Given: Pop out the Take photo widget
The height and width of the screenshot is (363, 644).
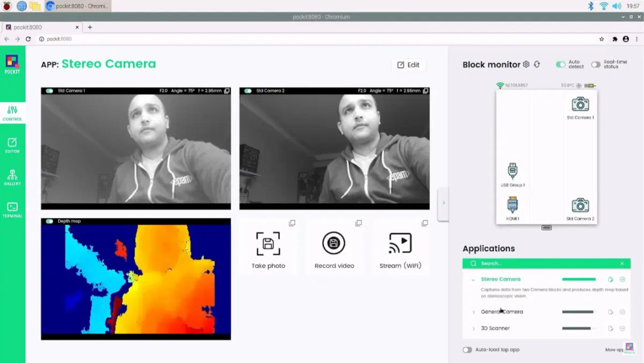Looking at the screenshot, I should tap(292, 223).
